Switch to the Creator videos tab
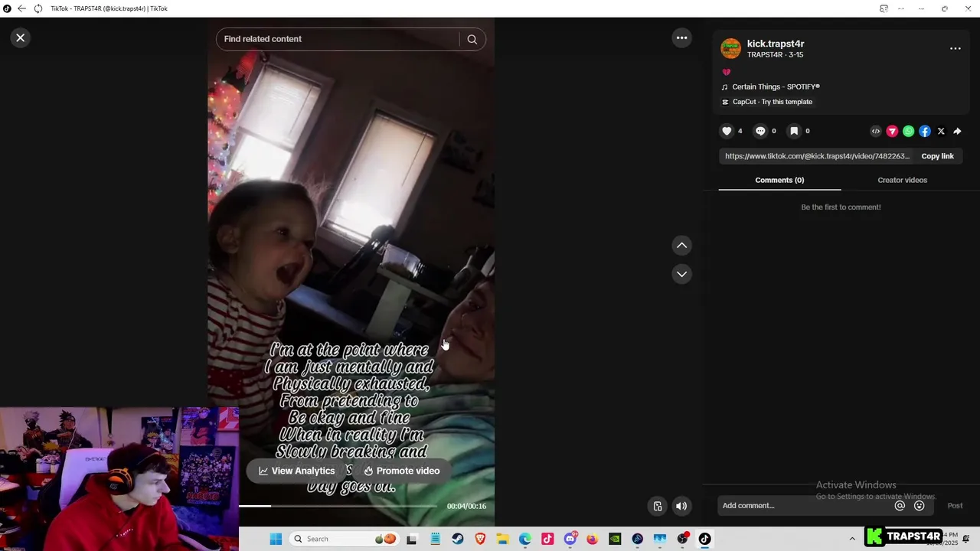 point(902,180)
